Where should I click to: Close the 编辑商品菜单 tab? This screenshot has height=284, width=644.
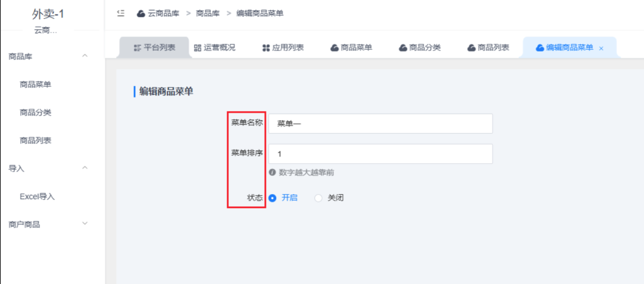(x=601, y=48)
